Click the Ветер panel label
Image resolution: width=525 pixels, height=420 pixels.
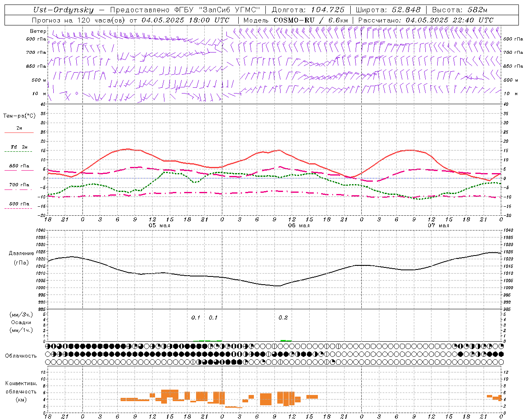38,31
